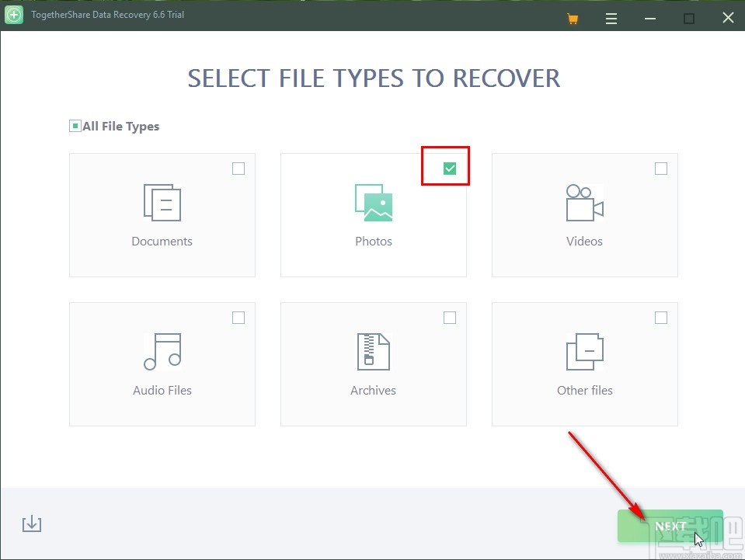This screenshot has height=560, width=745.
Task: Check the Other files checkbox
Action: pos(661,317)
